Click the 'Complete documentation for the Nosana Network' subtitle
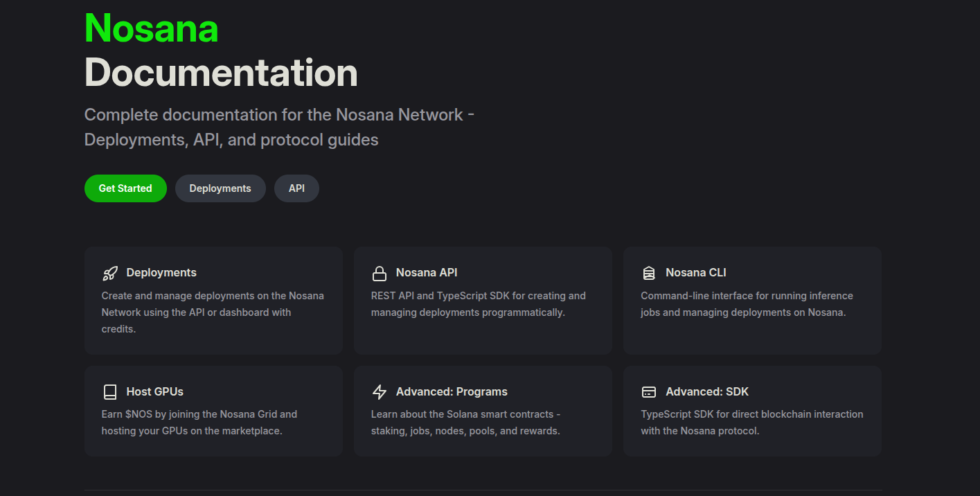 (x=279, y=127)
